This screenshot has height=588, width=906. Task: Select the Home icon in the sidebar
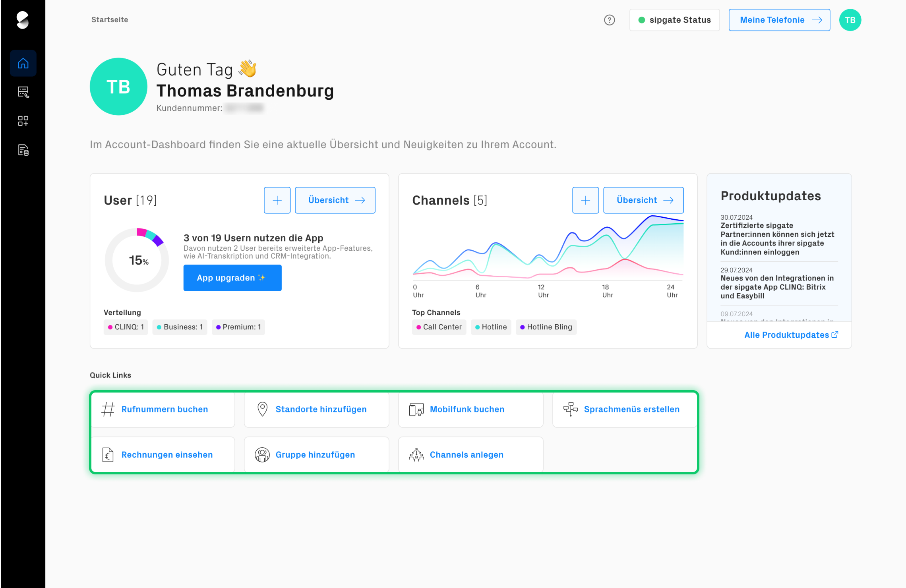(x=23, y=63)
